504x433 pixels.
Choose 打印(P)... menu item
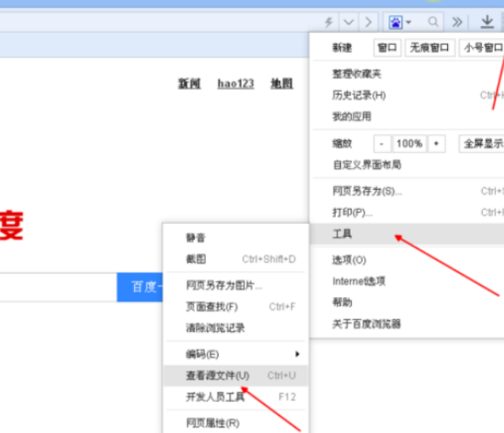coord(409,212)
